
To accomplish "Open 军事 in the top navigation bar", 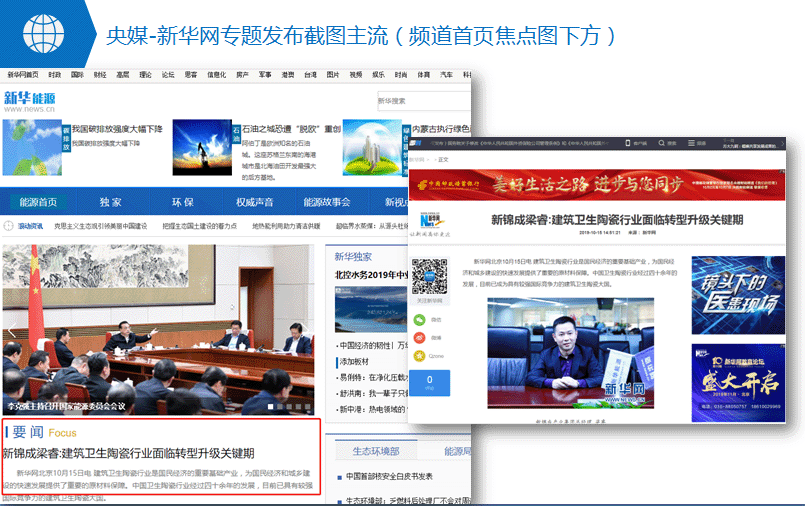I will tap(265, 75).
